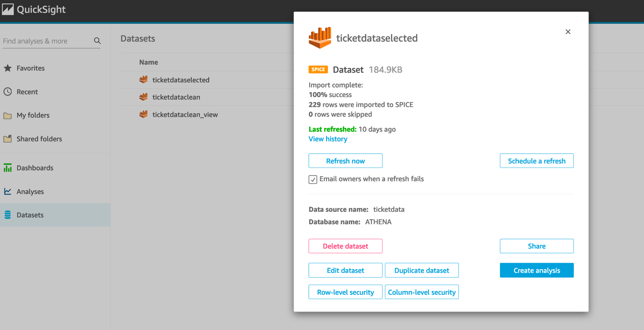Click the Name column header
This screenshot has width=644, height=330.
[x=148, y=62]
